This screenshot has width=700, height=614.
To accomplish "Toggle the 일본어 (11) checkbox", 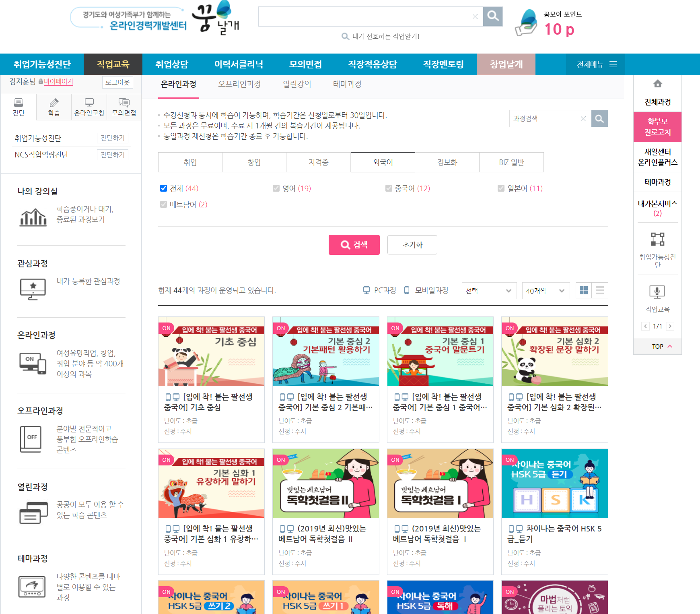I will [501, 188].
